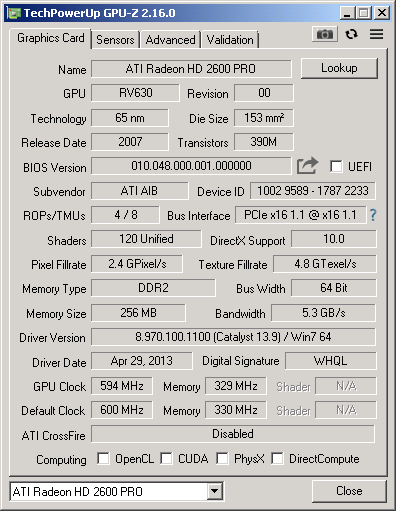Minimize the GPU-Z window
Screen dimensions: 396x511
click(x=347, y=13)
